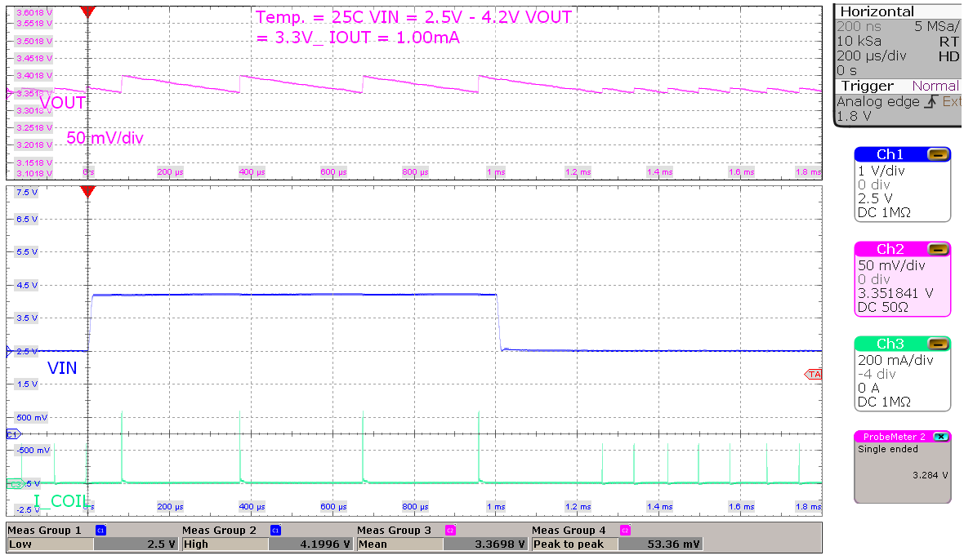Click the TA indicator on the right grid edge
The width and height of the screenshot is (964, 560).
[x=816, y=374]
